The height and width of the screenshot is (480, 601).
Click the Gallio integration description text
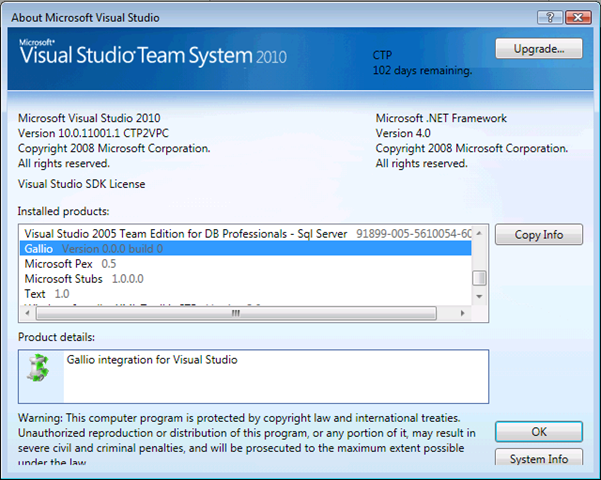click(152, 360)
